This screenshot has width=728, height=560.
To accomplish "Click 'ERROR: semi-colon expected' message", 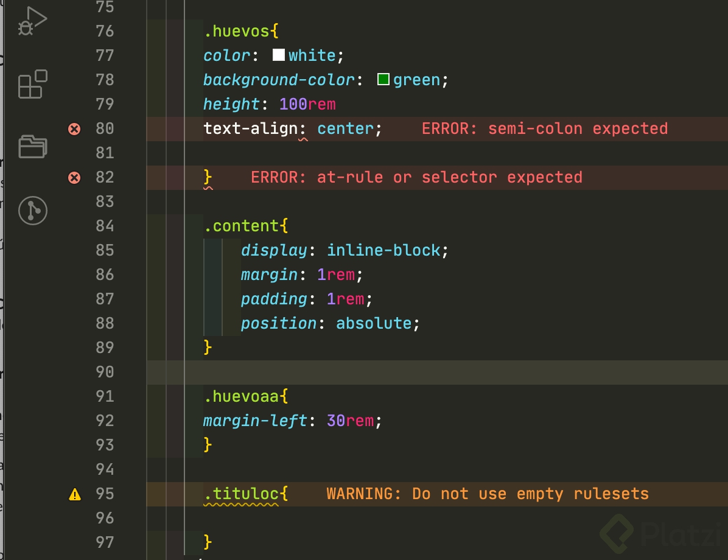I will coord(545,128).
